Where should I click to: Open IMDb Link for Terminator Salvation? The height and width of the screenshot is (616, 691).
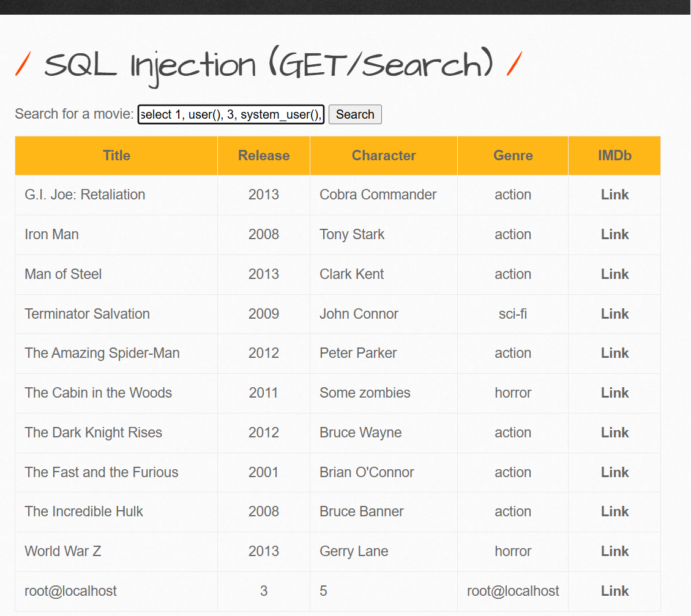click(x=614, y=313)
